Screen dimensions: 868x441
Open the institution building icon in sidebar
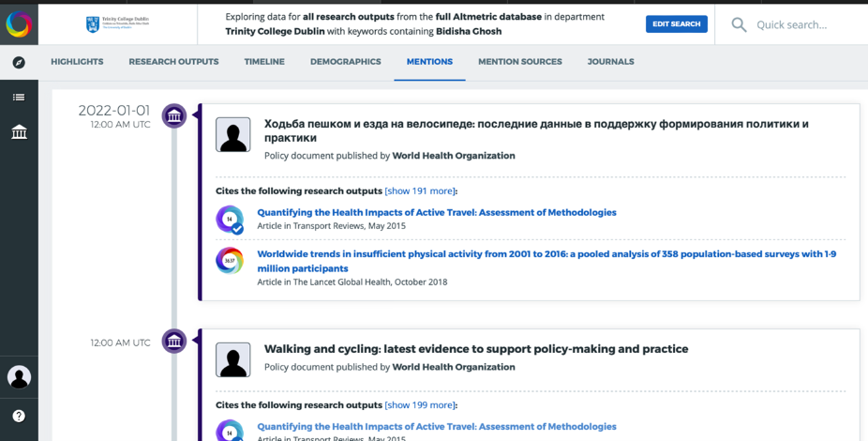click(19, 132)
